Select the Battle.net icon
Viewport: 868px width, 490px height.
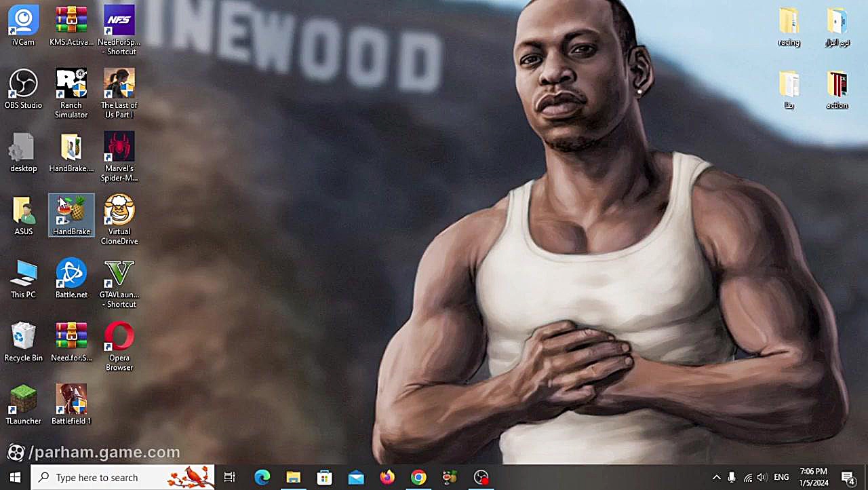(x=71, y=278)
